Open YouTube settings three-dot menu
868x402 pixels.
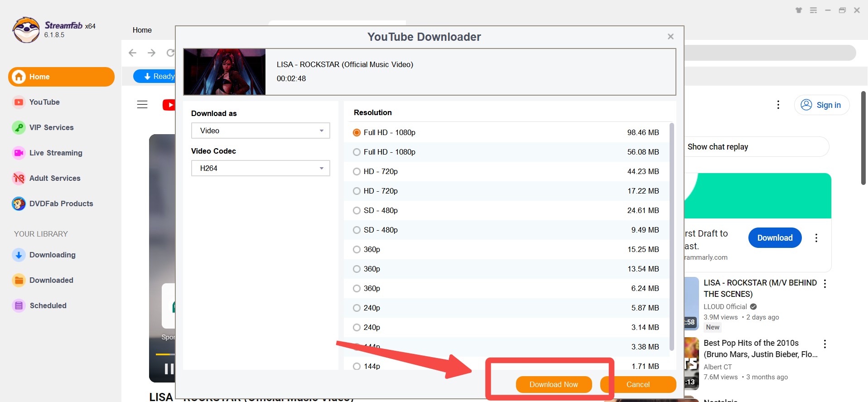778,105
